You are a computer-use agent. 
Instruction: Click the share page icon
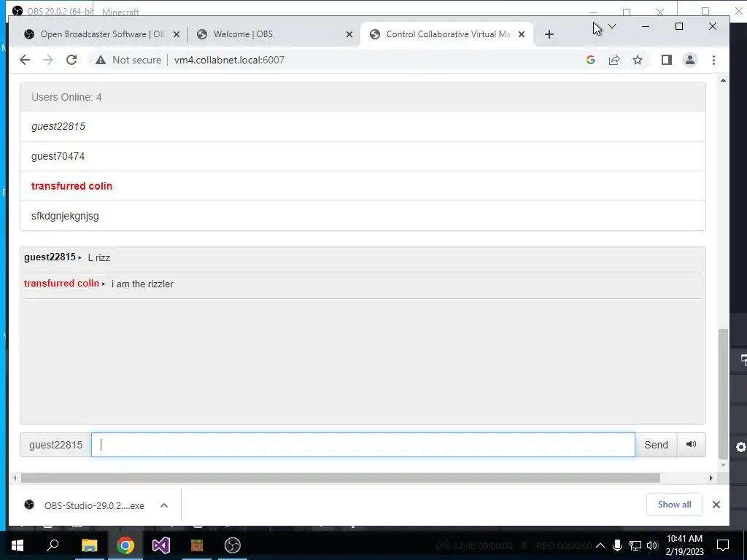point(614,60)
